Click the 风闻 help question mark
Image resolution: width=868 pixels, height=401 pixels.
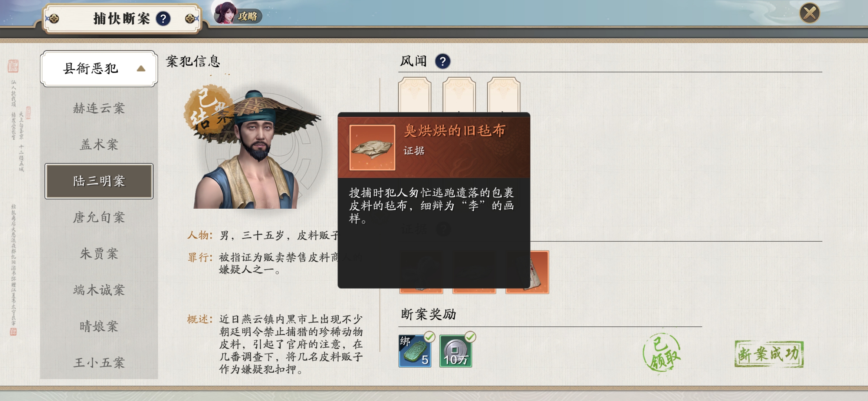click(x=443, y=61)
